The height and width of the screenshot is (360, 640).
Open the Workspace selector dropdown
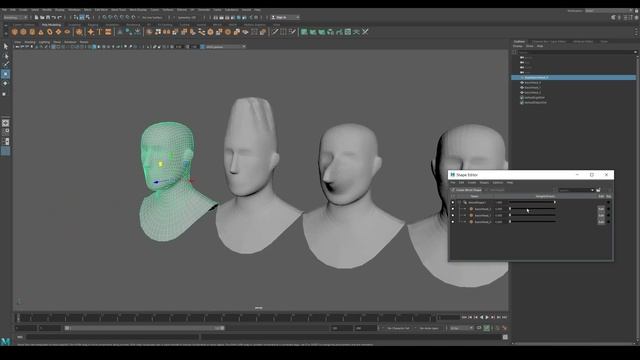[x=609, y=11]
